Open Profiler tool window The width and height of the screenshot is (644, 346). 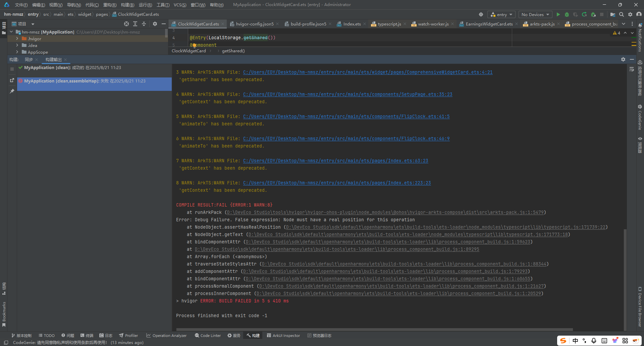pyautogui.click(x=128, y=335)
